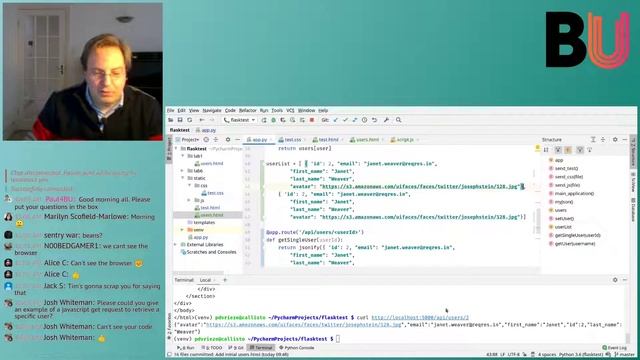
Task: Collapse the flasktest root folder arrow
Action: [x=177, y=149]
